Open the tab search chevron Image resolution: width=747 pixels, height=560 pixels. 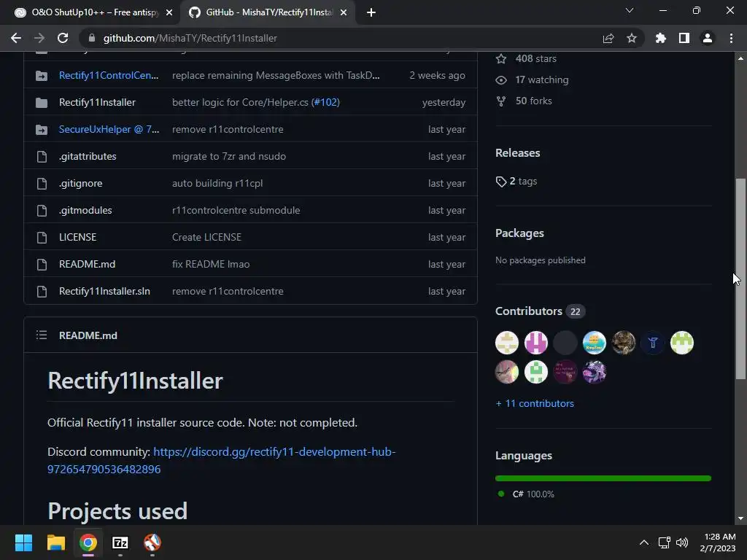point(630,10)
